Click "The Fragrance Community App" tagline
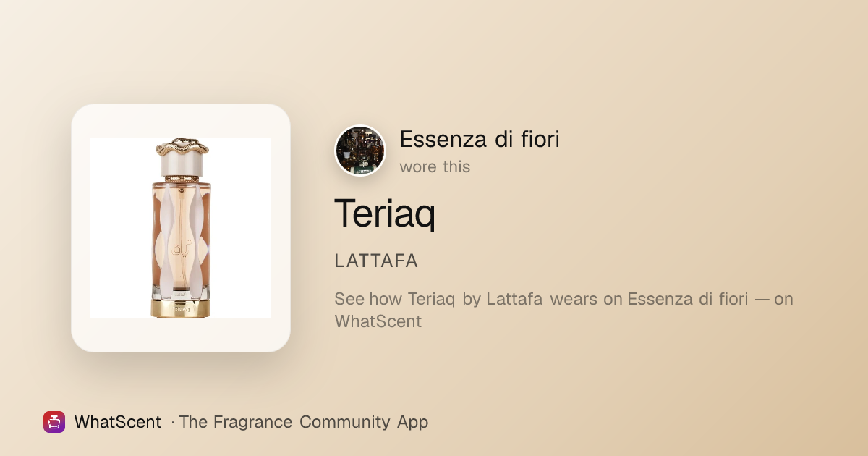The width and height of the screenshot is (868, 456). click(304, 422)
